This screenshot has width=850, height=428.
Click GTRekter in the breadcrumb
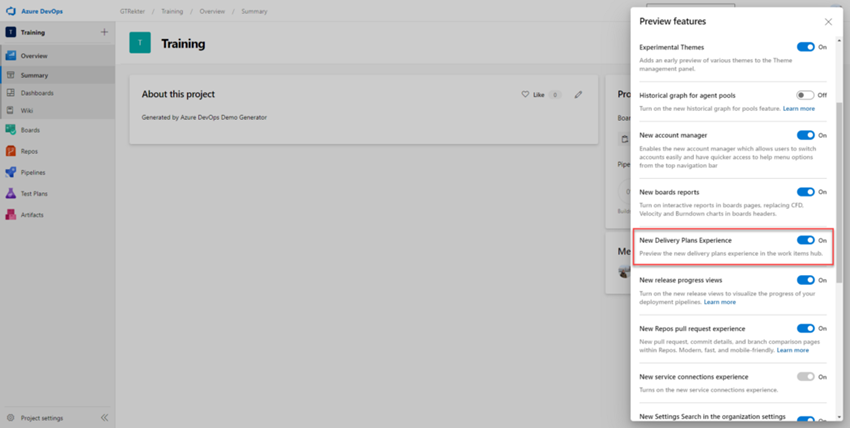pos(132,11)
